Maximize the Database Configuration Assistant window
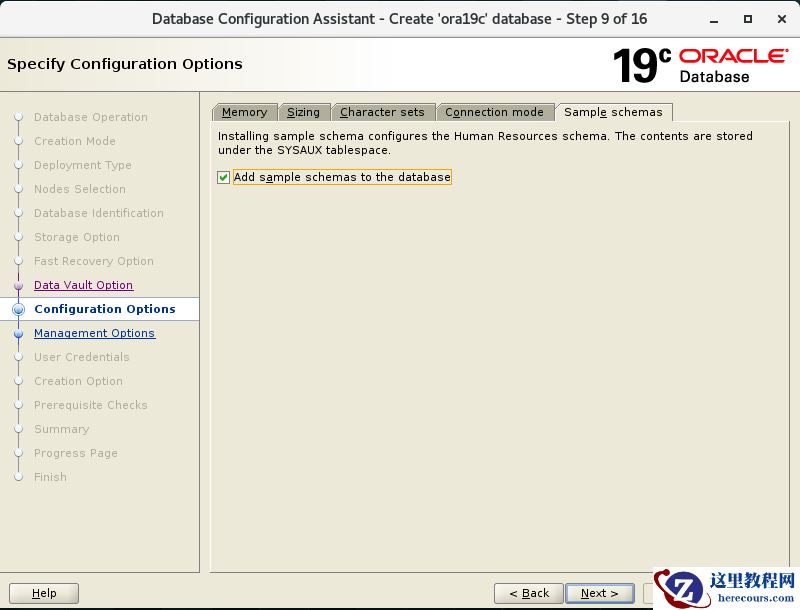Viewport: 800px width, 610px height. (x=748, y=19)
